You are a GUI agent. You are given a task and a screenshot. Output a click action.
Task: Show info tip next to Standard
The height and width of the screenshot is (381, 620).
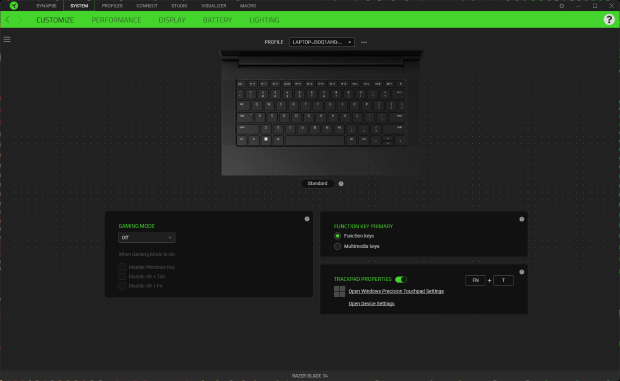(341, 183)
